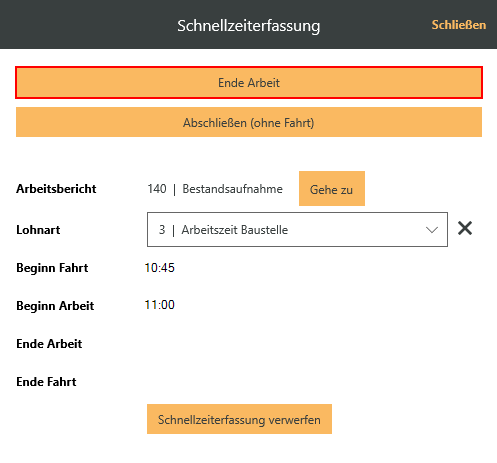
Task: Click the Gehe zu button
Action: click(332, 189)
